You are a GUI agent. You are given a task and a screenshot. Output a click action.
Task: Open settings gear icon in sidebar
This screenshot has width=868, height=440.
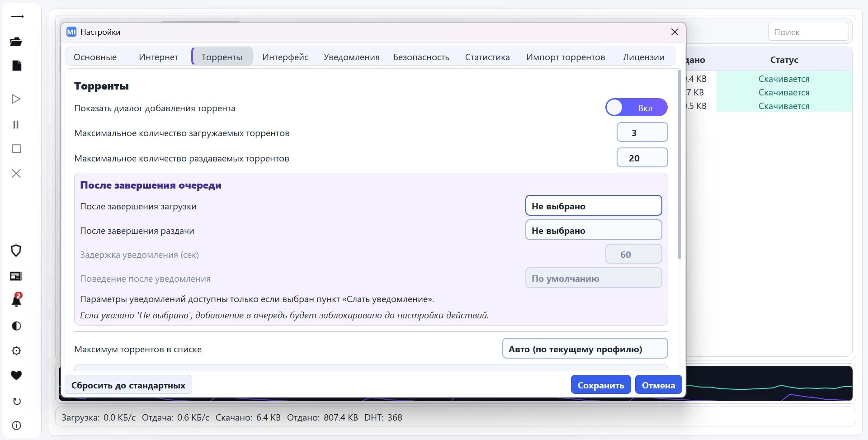pyautogui.click(x=16, y=351)
